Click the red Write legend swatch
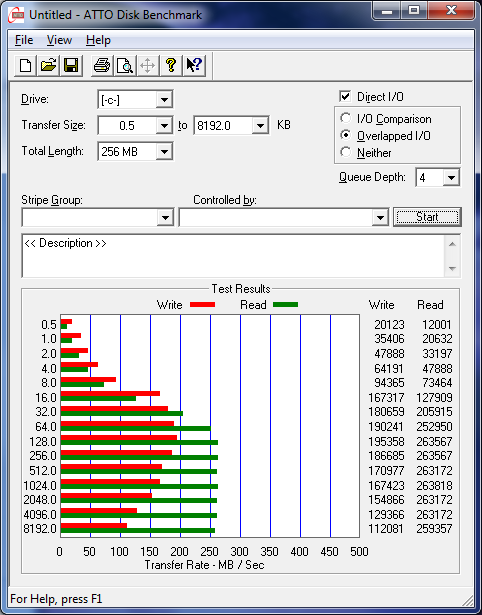 click(x=202, y=305)
